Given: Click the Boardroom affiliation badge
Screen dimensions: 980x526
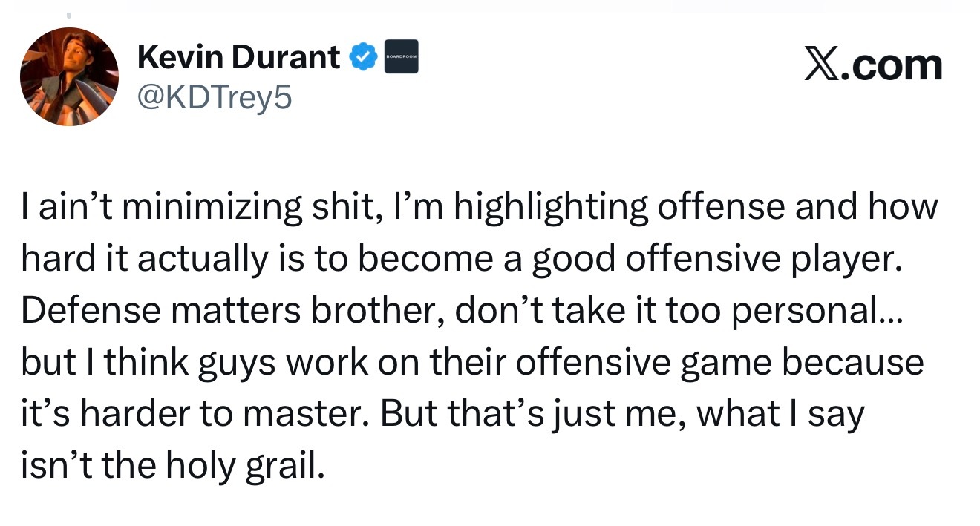Looking at the screenshot, I should (x=401, y=57).
